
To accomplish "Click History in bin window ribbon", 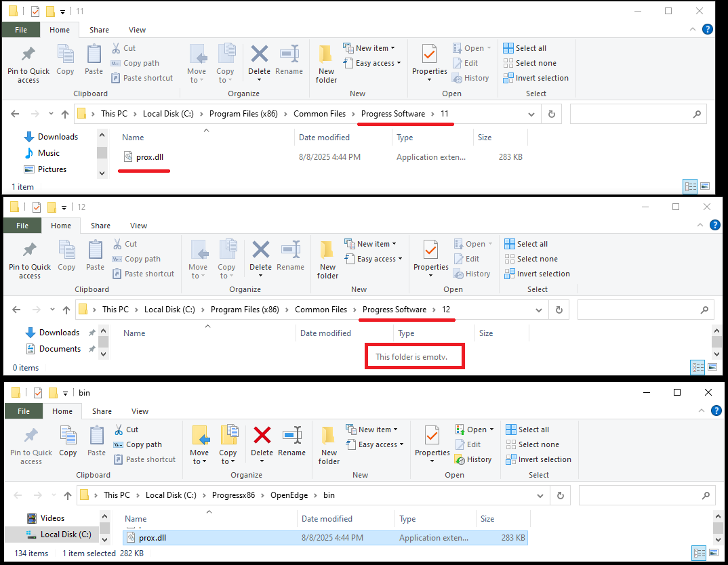I will (x=473, y=459).
